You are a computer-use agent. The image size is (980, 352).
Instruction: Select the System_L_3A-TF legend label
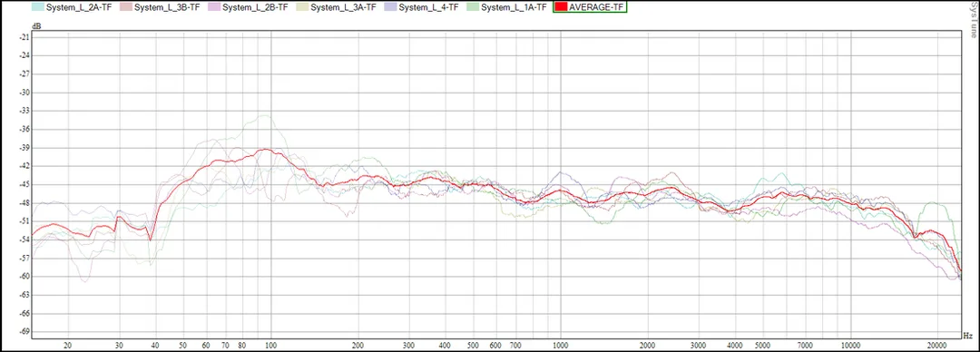coord(343,7)
